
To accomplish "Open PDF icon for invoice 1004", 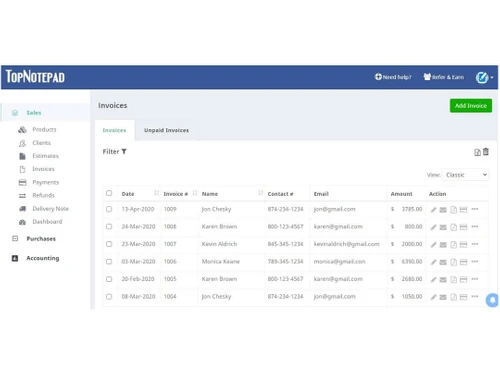I will coord(454,297).
